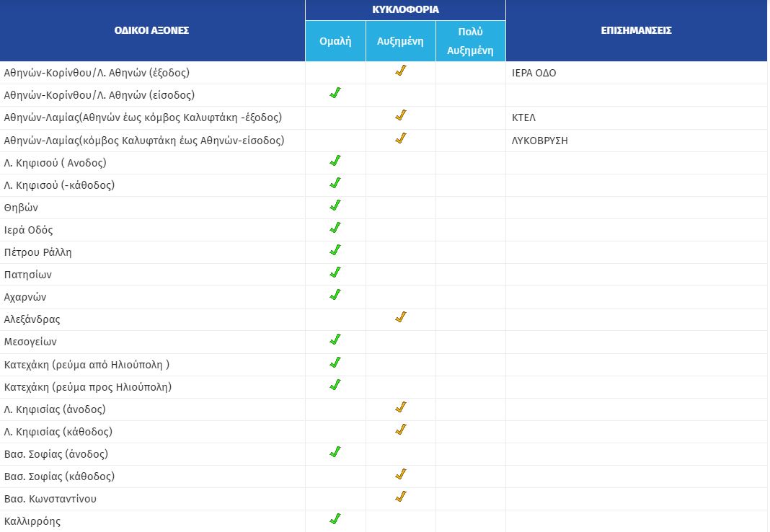Click the orange checkmark for Βασ. Σοφίας (κάθοδος)
Image resolution: width=770 pixels, height=532 pixels.
coord(401,474)
